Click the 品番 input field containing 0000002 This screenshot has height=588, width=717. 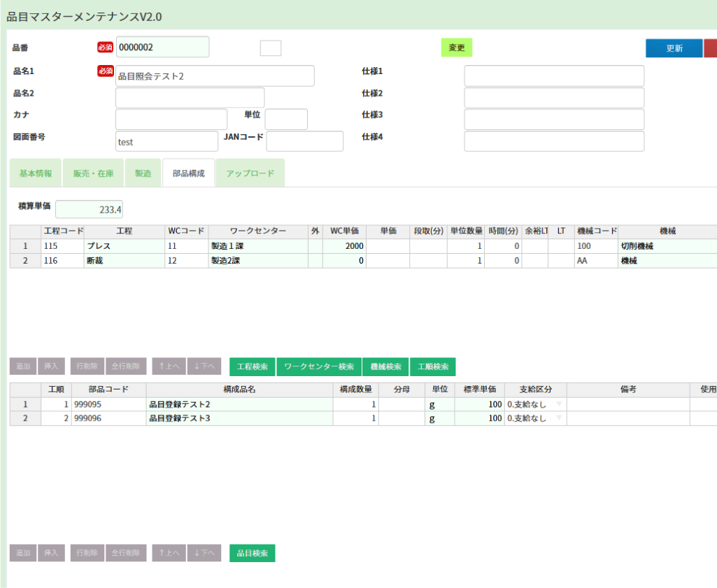click(162, 48)
